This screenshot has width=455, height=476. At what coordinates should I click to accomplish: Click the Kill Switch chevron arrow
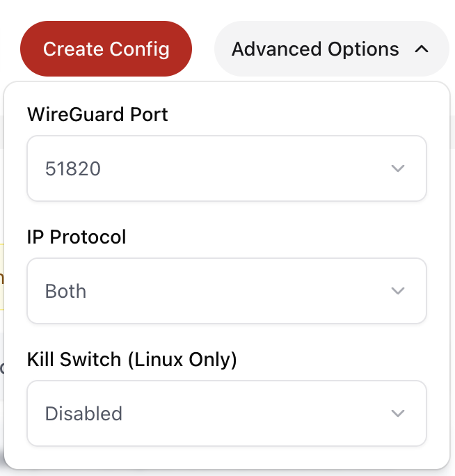398,413
